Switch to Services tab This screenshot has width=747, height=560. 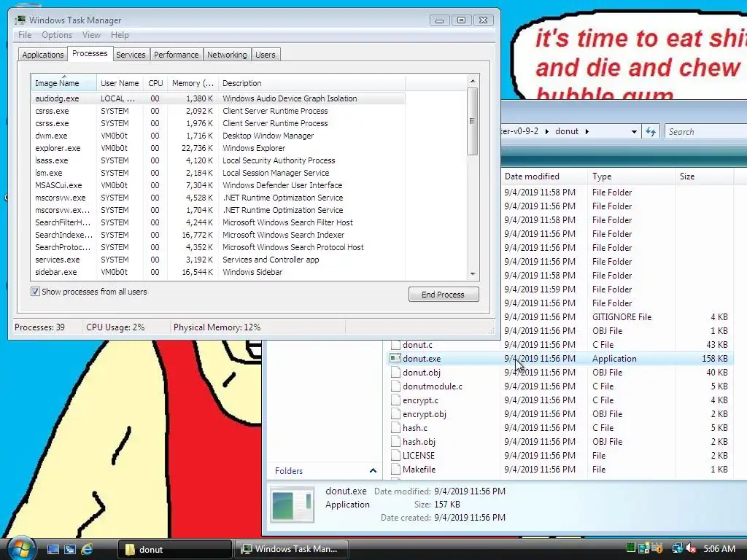[131, 55]
